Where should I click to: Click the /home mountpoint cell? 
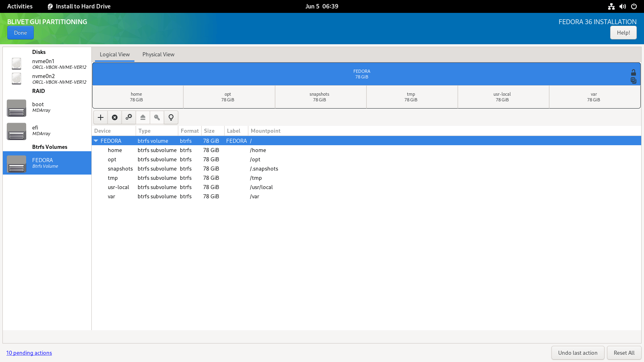(258, 150)
